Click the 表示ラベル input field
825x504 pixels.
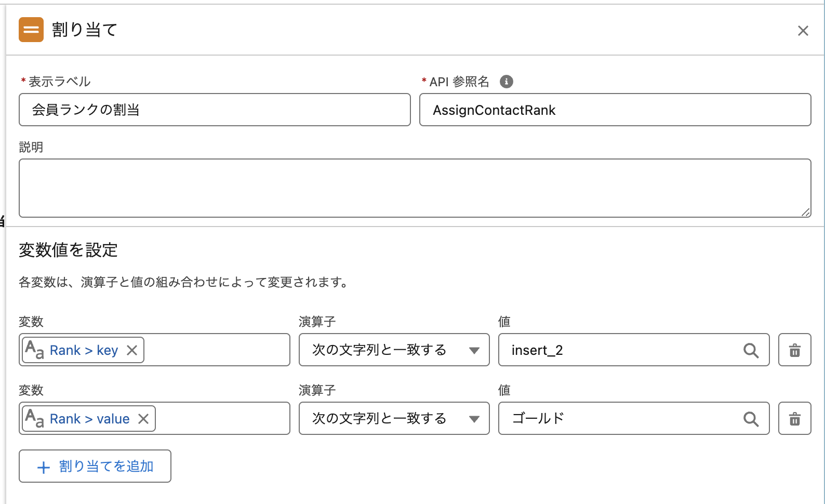coord(215,110)
